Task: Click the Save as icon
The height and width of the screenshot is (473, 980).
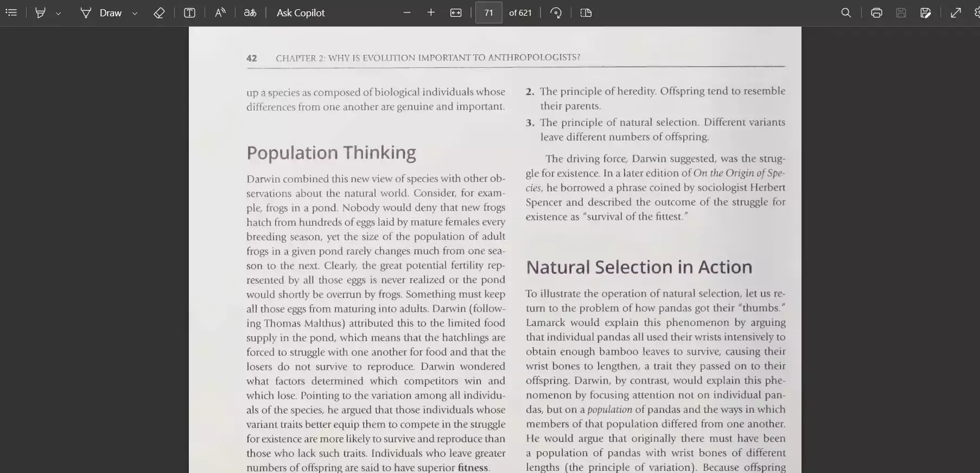Action: [926, 12]
